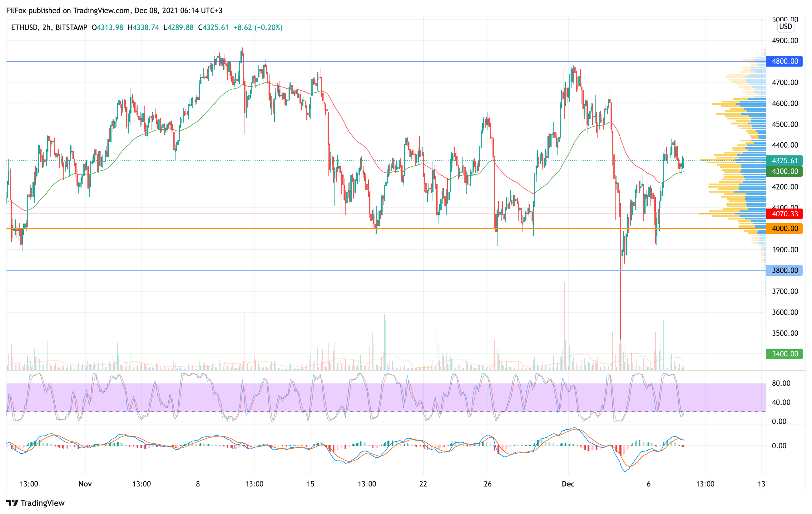Screen dimensions: 812x514
Task: Click the ETHUSD symbol title
Action: (24, 28)
